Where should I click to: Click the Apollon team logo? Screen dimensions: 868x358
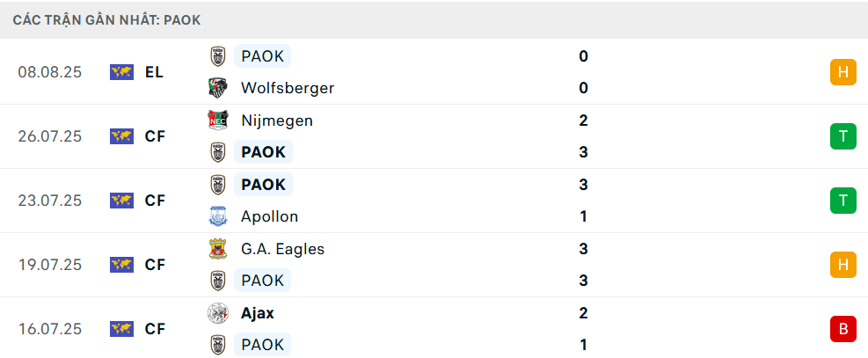pyautogui.click(x=217, y=216)
